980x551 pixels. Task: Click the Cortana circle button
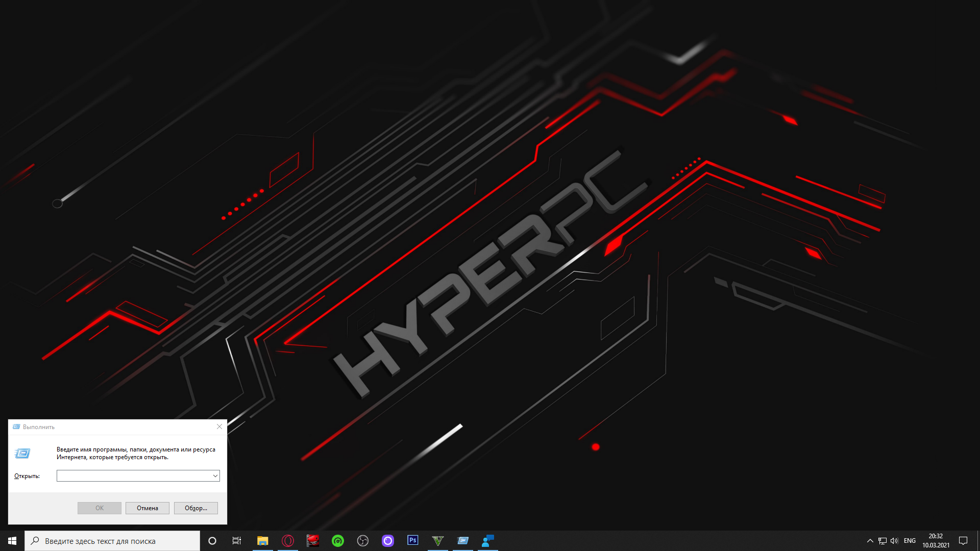212,541
